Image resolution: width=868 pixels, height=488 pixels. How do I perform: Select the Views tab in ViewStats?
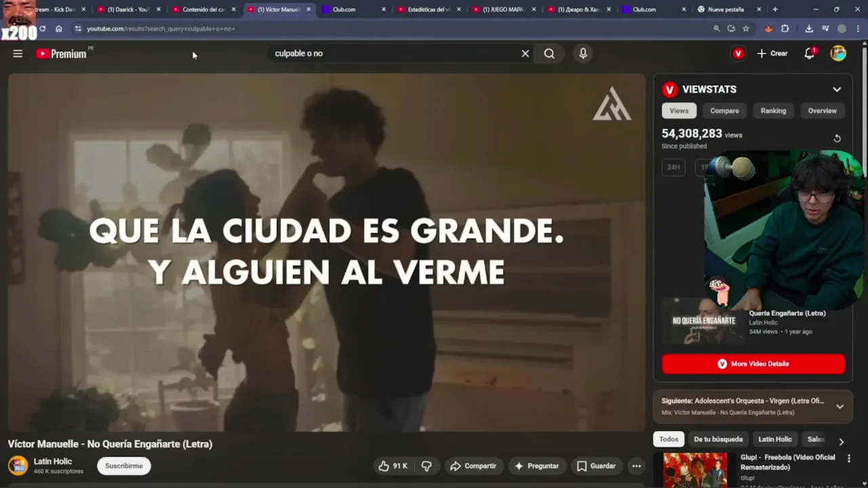(679, 110)
